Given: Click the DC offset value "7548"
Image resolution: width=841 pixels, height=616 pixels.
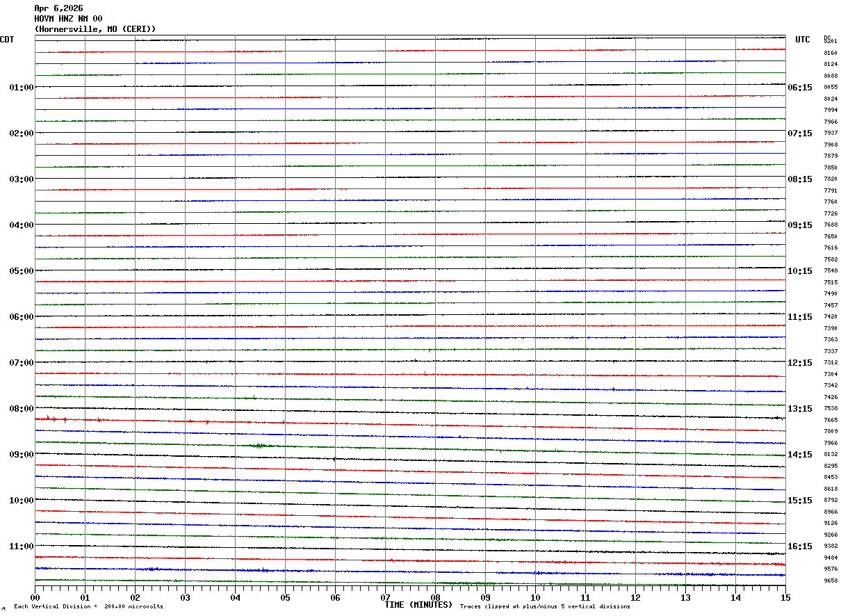Looking at the screenshot, I should point(831,271).
